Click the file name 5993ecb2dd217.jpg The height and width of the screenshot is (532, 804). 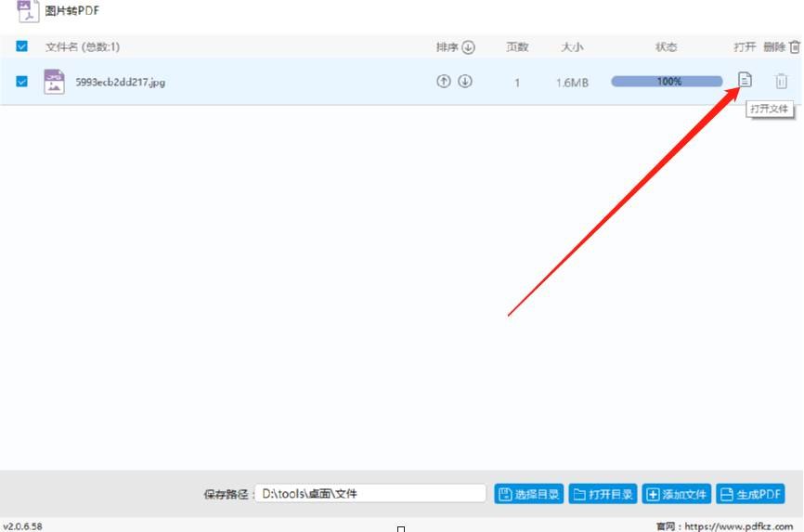coord(121,82)
